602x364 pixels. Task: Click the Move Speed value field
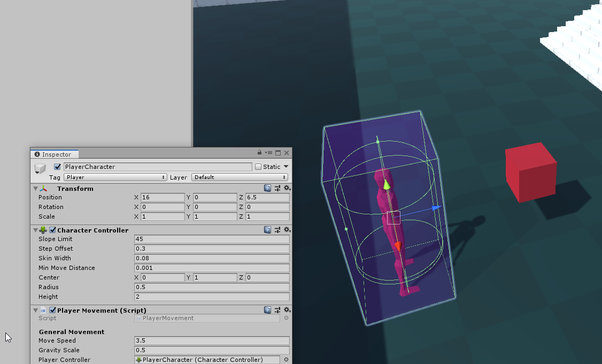(212, 340)
